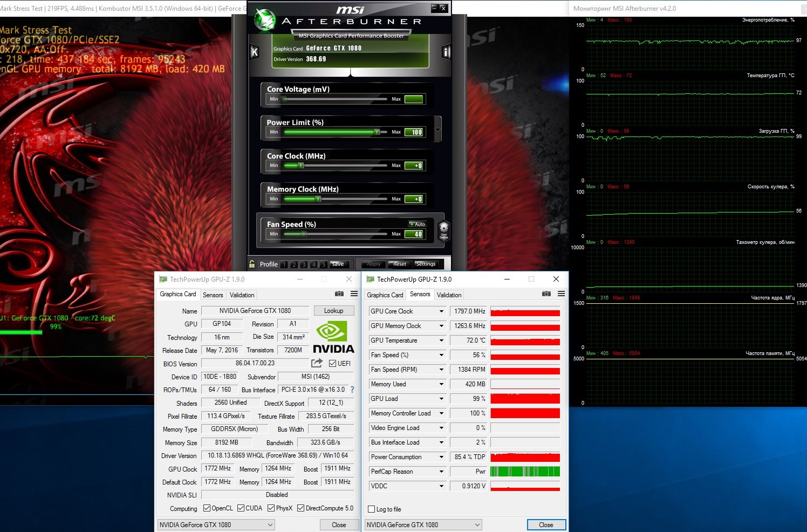Screen dimensions: 807x532
Task: Select Afterburner profile slot 2
Action: tap(294, 264)
